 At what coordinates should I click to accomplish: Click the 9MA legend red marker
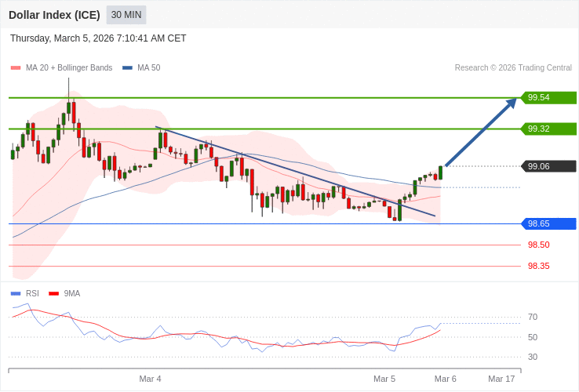pos(53,294)
